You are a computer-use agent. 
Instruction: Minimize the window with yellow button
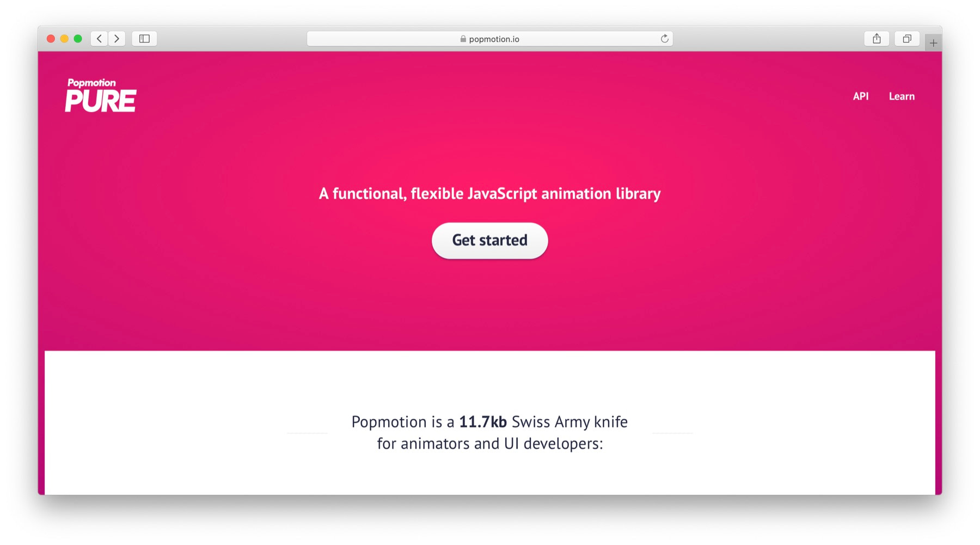(64, 39)
